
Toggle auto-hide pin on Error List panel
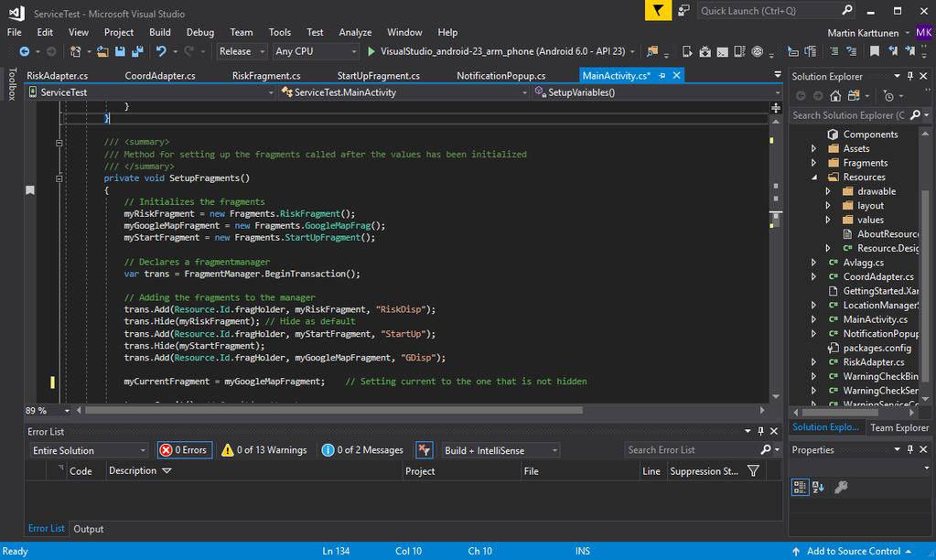coord(760,431)
